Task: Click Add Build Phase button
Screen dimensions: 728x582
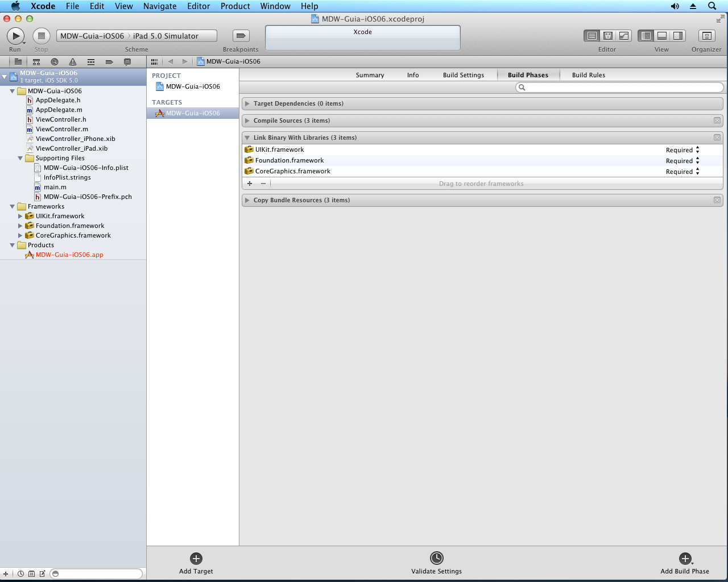Action: (685, 563)
